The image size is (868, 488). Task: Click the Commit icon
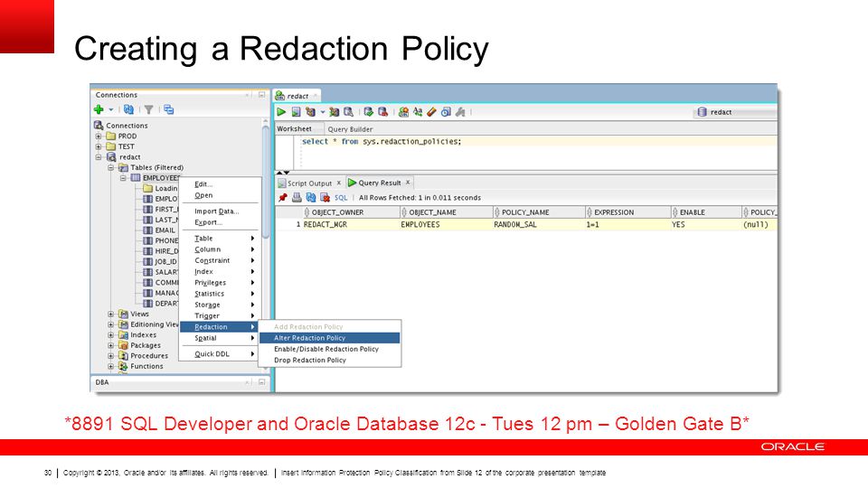(368, 112)
